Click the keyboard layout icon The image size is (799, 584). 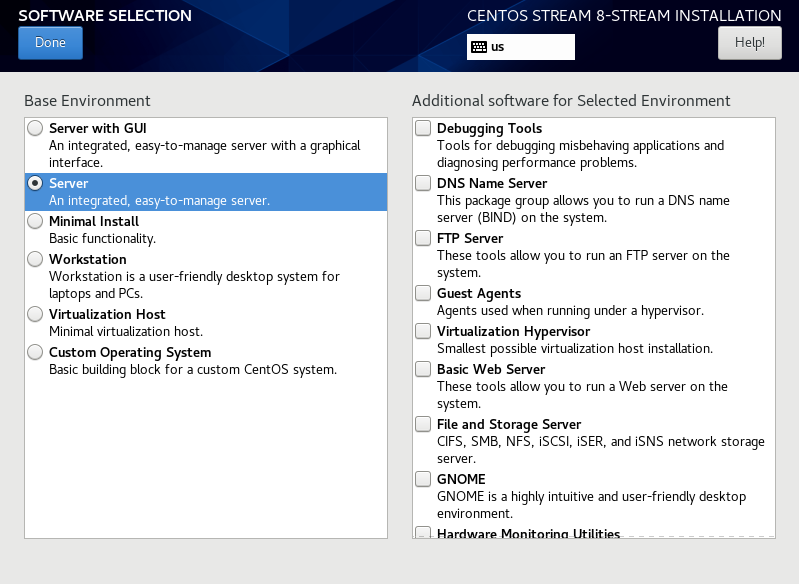(x=478, y=47)
